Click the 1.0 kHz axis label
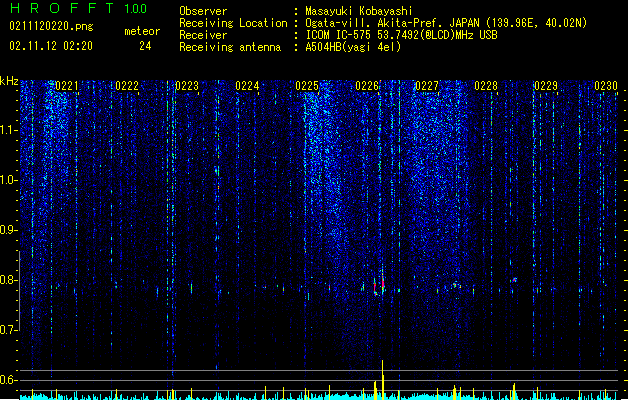This screenshot has height=400, width=629. point(8,180)
